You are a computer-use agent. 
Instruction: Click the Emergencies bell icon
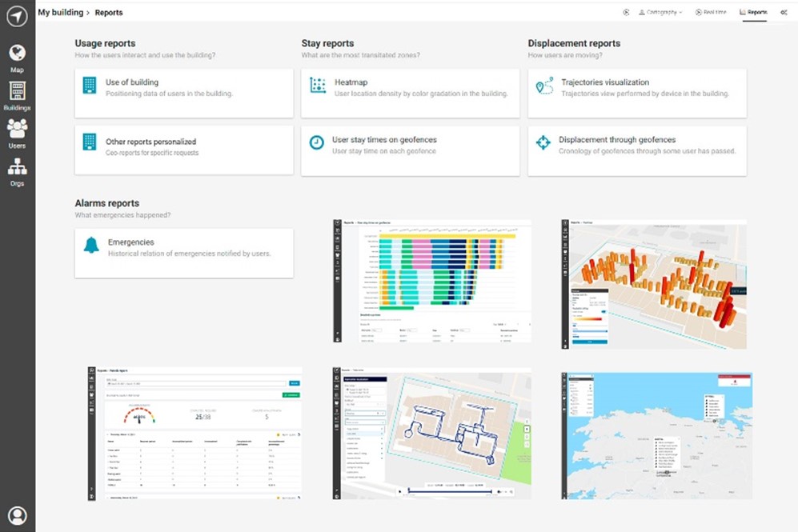tap(91, 246)
